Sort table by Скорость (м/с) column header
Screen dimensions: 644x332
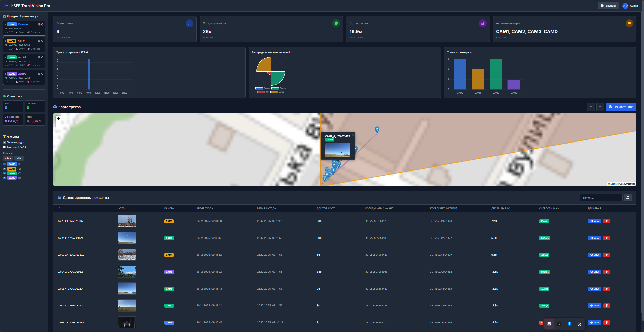(549, 208)
